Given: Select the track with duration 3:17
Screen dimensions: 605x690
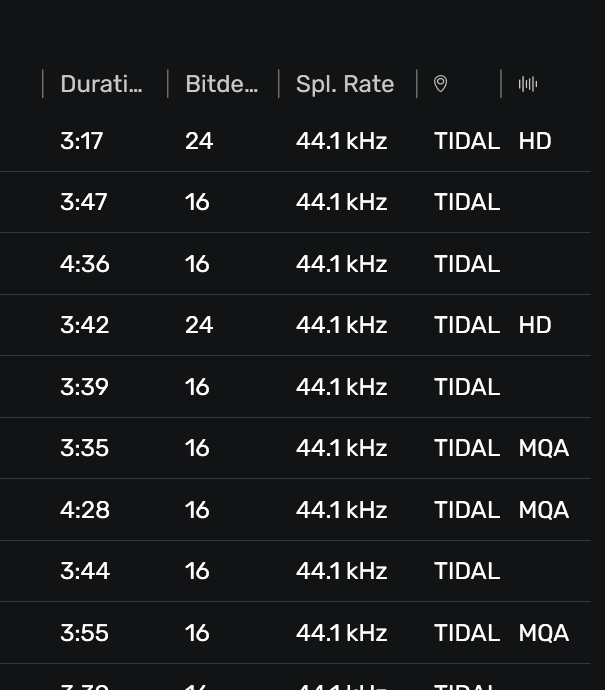Looking at the screenshot, I should point(82,141).
